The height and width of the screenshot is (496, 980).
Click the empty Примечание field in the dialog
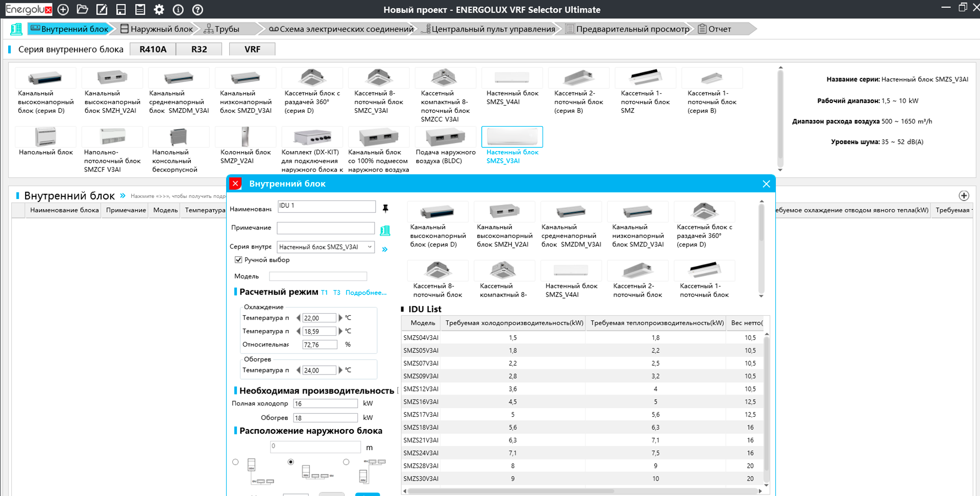(x=326, y=228)
